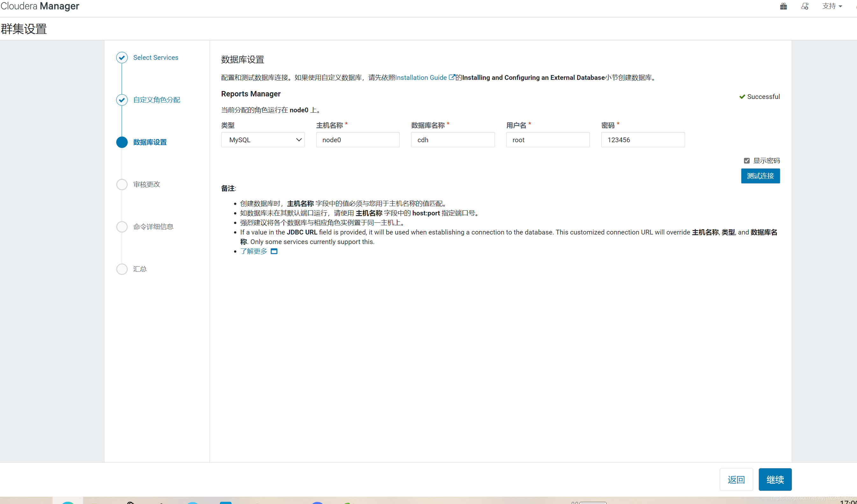
Task: Click the gift box icon in header
Action: pos(783,6)
